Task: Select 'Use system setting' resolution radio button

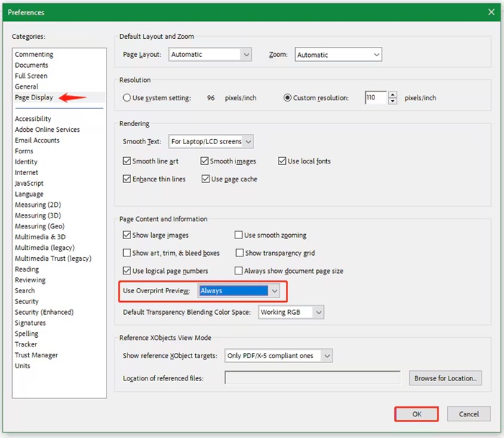Action: click(x=127, y=98)
